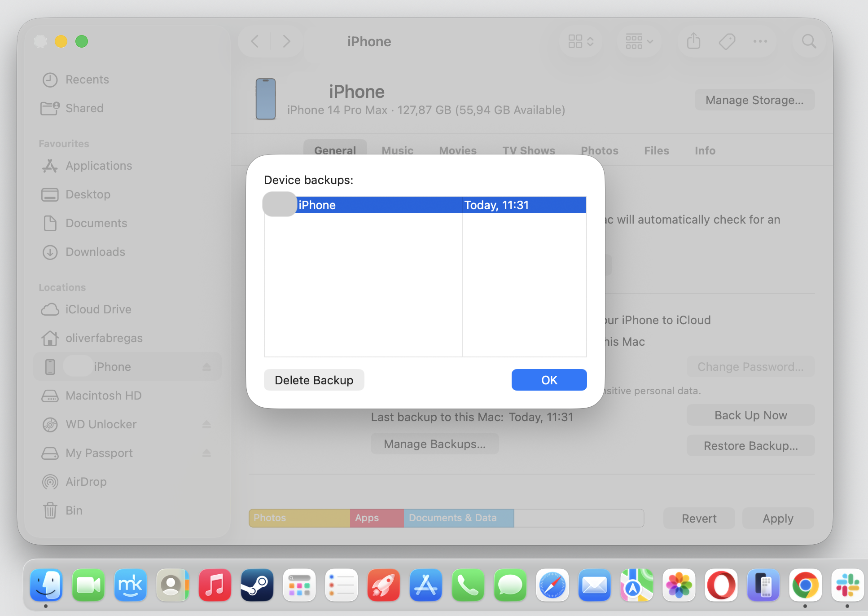This screenshot has width=868, height=616.
Task: Open Music from the Dock
Action: (x=215, y=585)
